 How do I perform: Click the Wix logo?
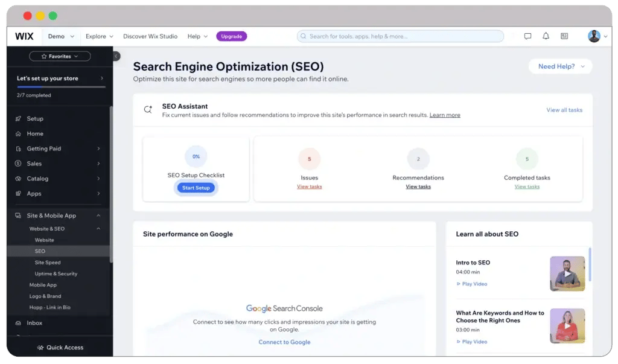(x=24, y=36)
